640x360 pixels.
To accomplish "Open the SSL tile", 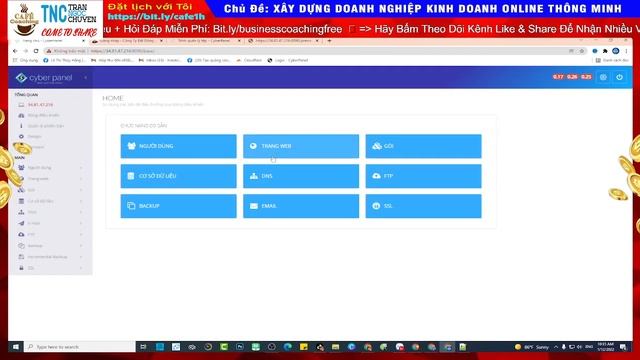I will pyautogui.click(x=423, y=206).
